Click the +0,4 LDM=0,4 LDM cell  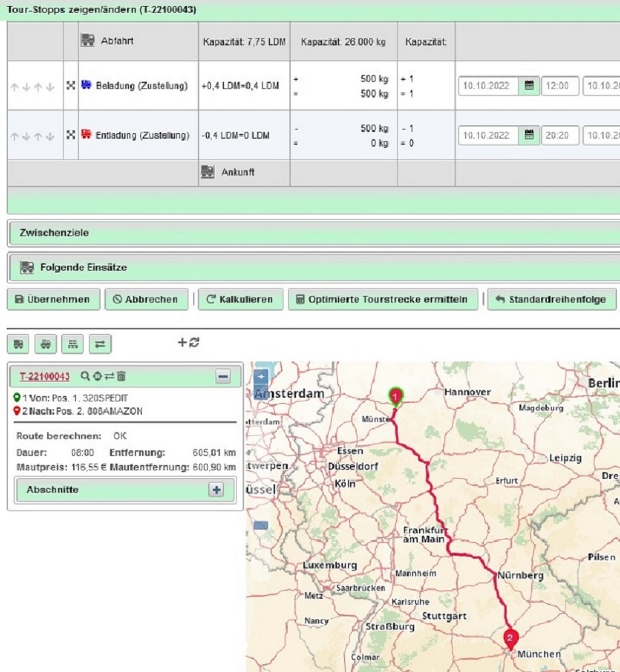[240, 86]
